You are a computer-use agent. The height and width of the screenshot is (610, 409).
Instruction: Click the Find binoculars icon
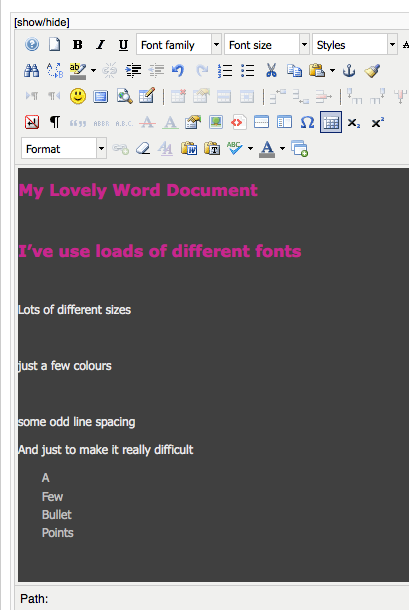32,70
